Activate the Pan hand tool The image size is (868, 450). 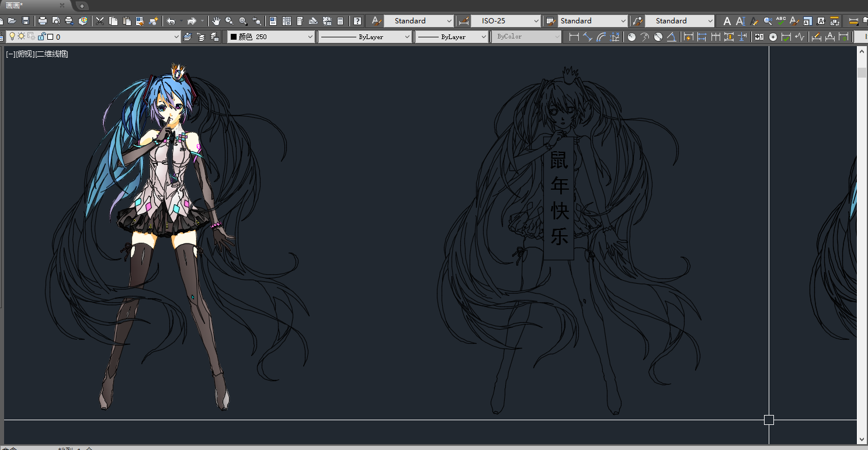coord(216,21)
